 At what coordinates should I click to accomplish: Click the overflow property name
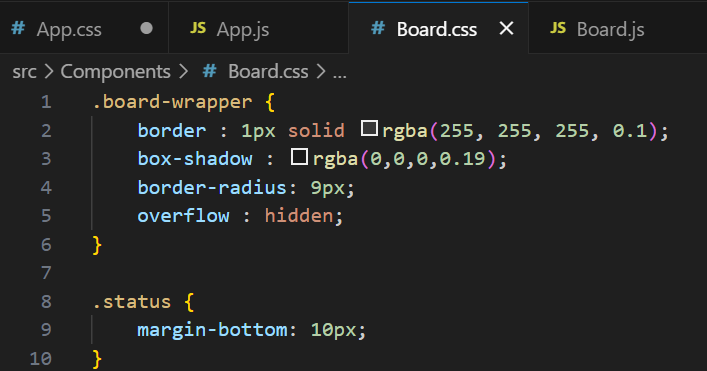click(x=184, y=216)
